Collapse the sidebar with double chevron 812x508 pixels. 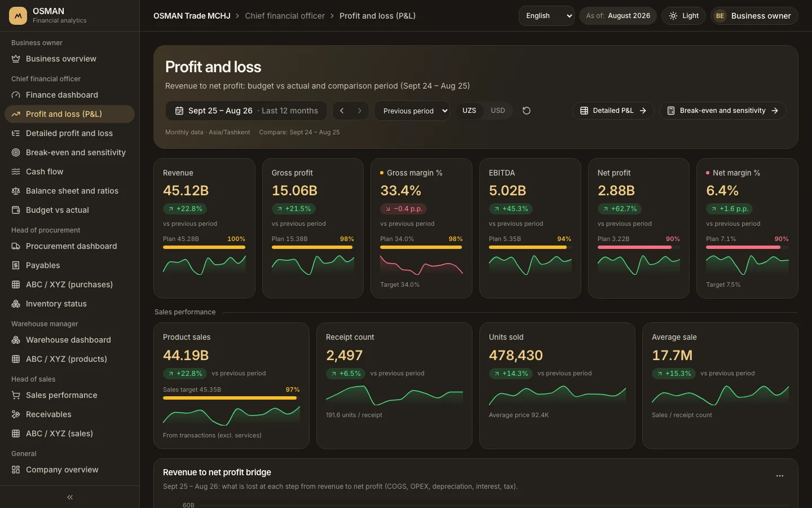click(70, 497)
